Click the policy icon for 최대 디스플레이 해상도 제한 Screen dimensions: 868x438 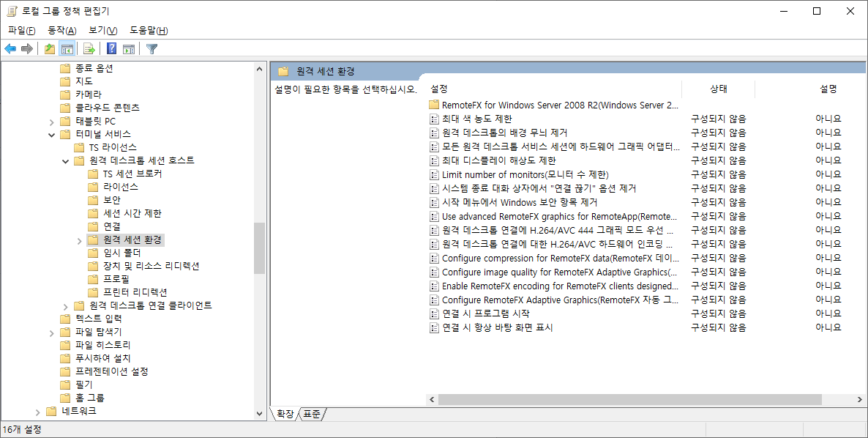point(434,160)
